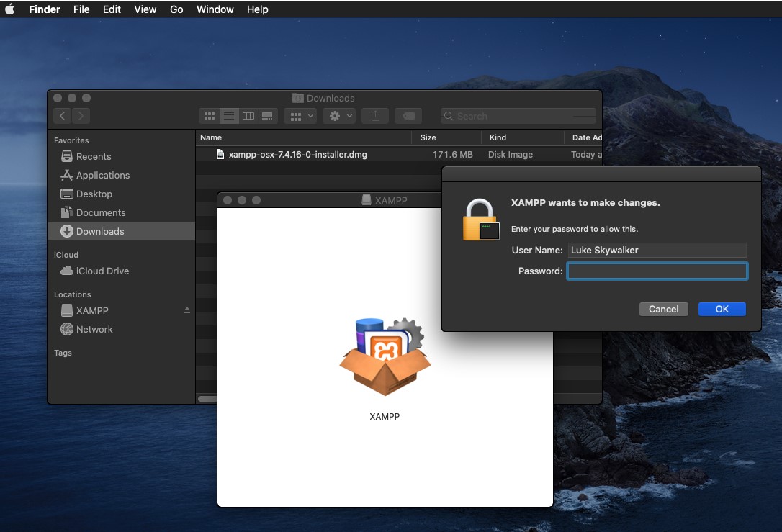This screenshot has width=782, height=532.
Task: Click the XAMPP label under installer icon
Action: [x=385, y=416]
